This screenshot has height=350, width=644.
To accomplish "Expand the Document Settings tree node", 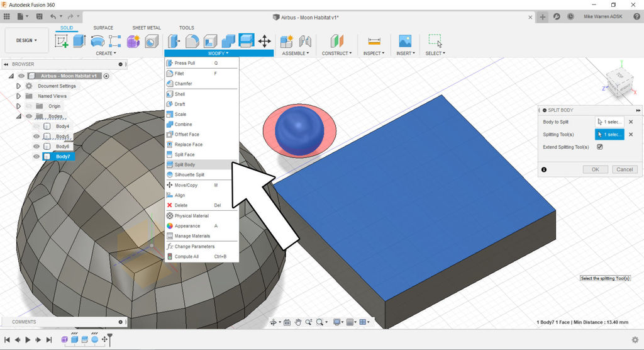I will (x=18, y=86).
